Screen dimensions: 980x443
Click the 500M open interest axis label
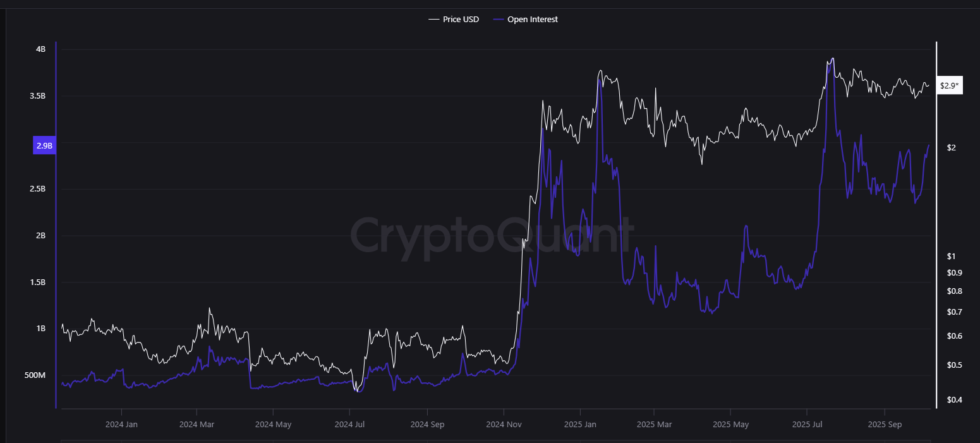coord(35,375)
